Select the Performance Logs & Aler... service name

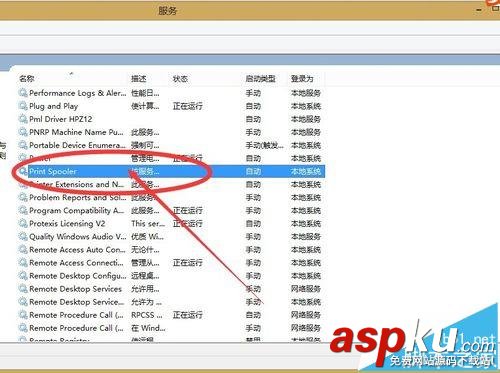(x=78, y=93)
